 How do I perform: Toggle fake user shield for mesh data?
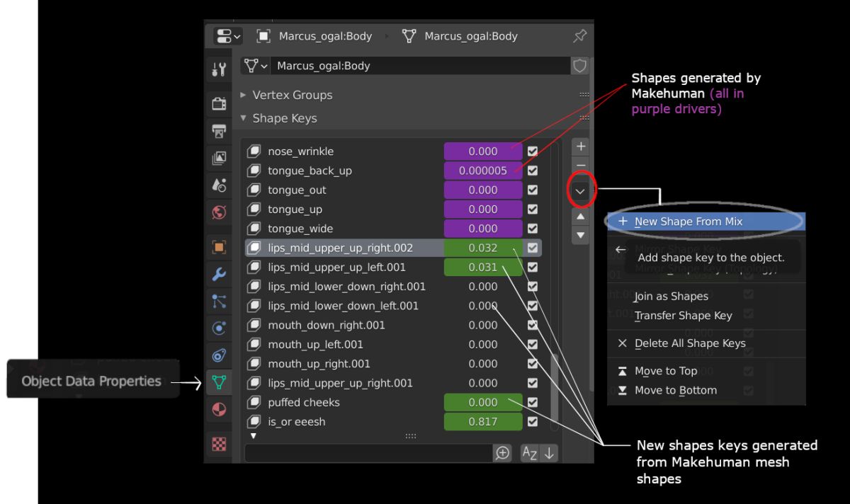(579, 66)
